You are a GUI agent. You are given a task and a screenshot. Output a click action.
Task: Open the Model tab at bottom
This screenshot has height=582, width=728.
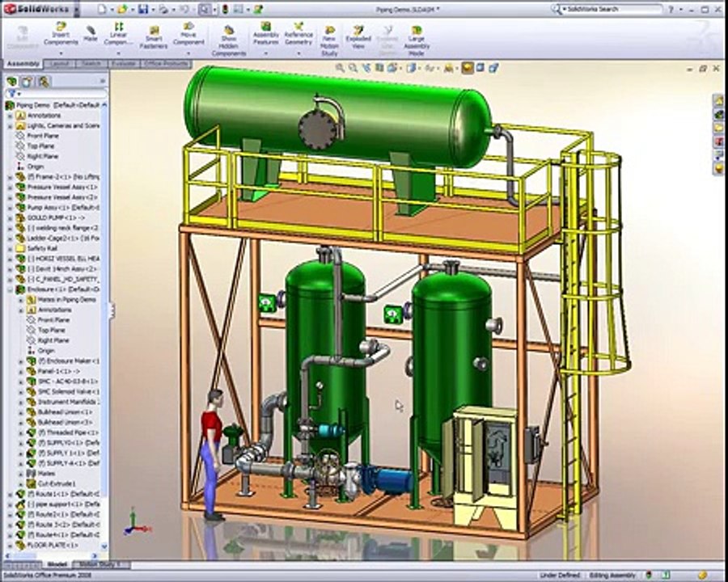click(x=57, y=565)
